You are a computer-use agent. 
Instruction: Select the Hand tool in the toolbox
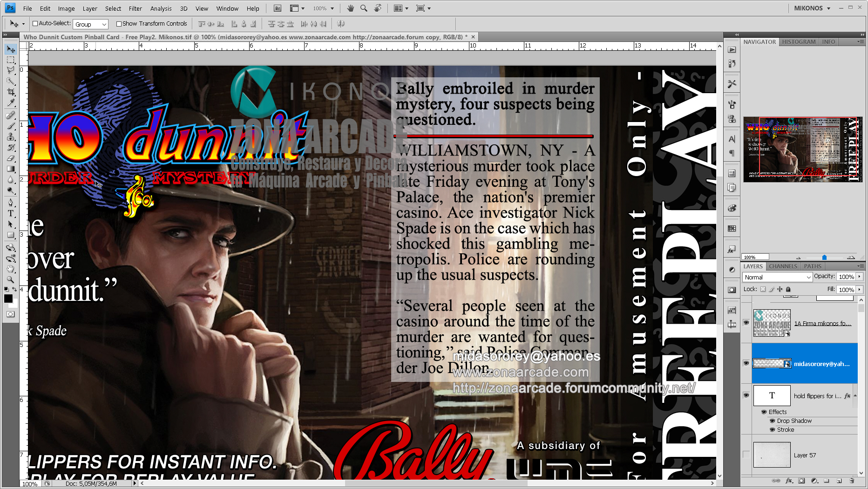click(x=11, y=269)
